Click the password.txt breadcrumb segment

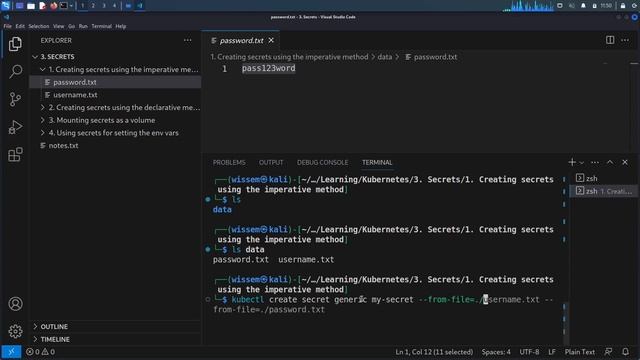coord(431,57)
